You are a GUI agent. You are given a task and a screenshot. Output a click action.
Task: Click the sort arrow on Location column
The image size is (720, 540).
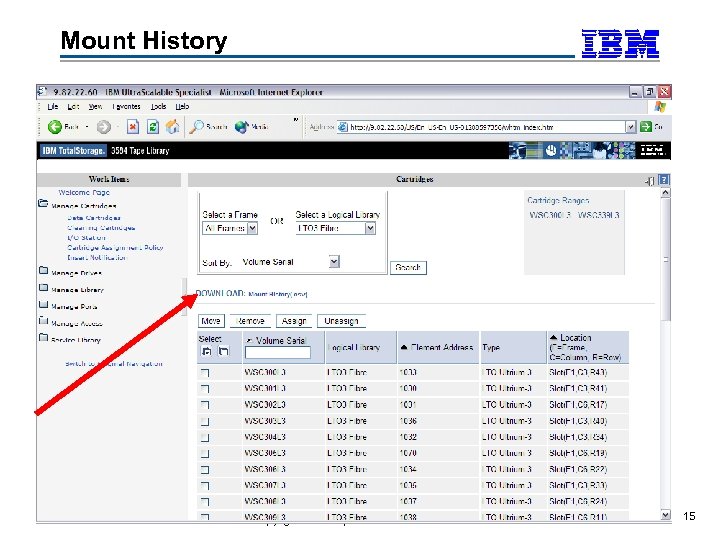click(553, 338)
